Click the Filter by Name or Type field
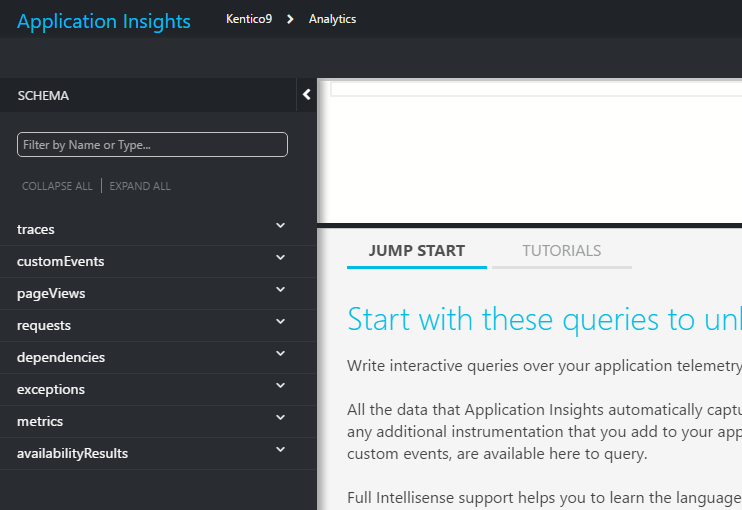742x510 pixels. pos(152,145)
